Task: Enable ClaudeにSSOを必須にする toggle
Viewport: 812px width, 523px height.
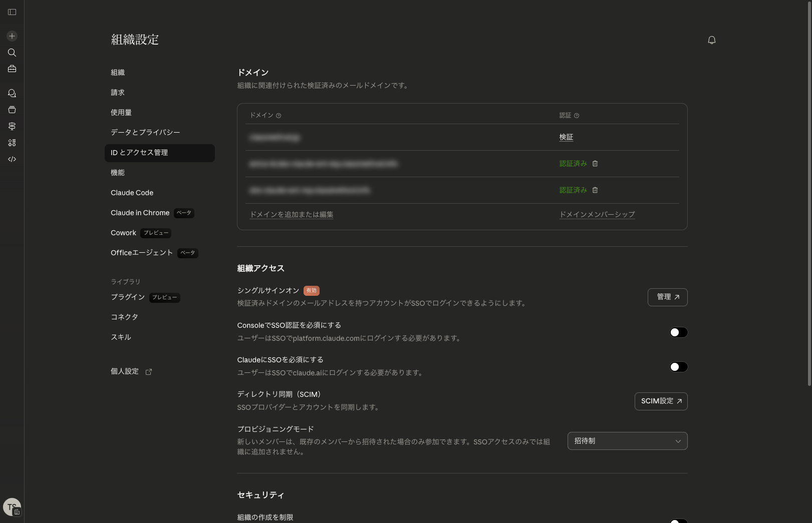Action: pyautogui.click(x=678, y=367)
